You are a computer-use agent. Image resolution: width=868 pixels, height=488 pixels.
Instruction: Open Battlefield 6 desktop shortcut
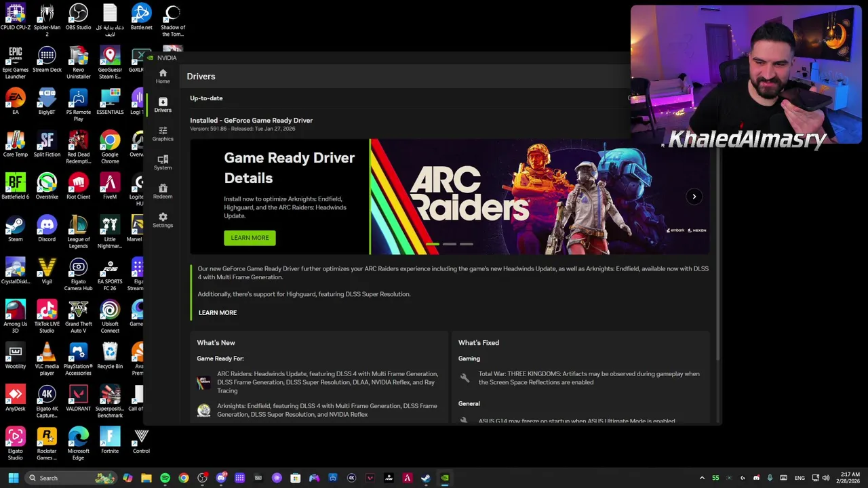15,186
